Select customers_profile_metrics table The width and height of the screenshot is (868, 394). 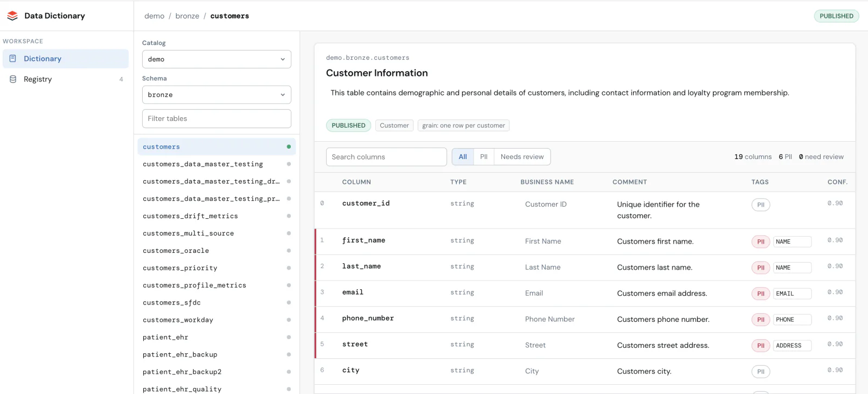click(216, 285)
